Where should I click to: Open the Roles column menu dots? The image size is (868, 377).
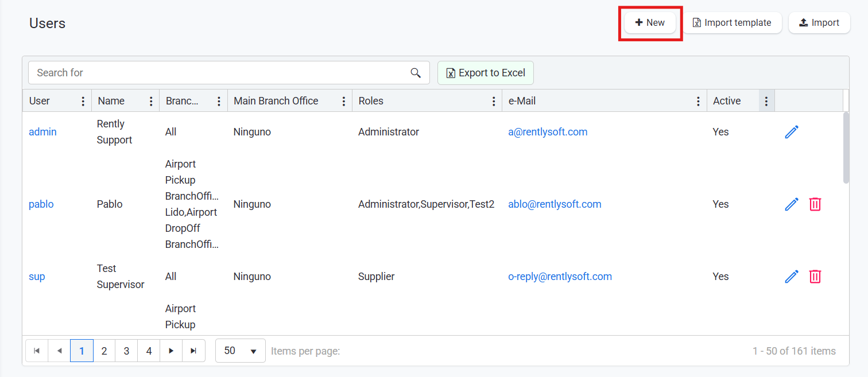pos(494,101)
